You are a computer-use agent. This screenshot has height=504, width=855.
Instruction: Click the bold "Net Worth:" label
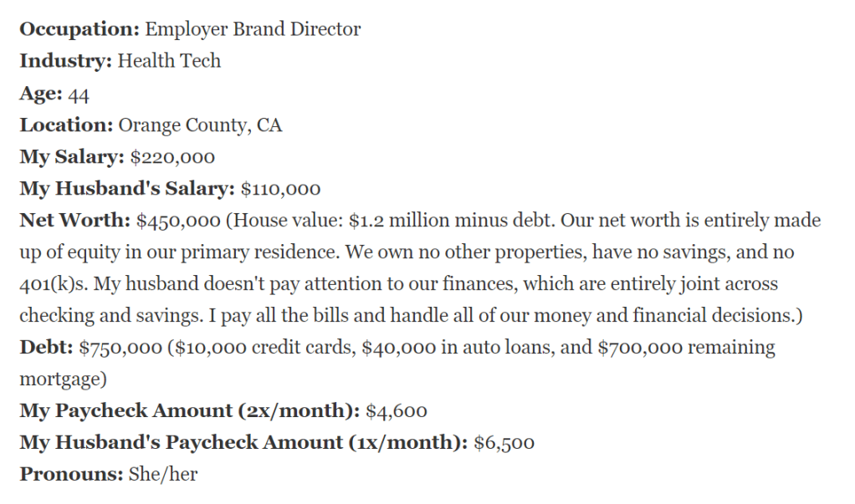tap(74, 221)
